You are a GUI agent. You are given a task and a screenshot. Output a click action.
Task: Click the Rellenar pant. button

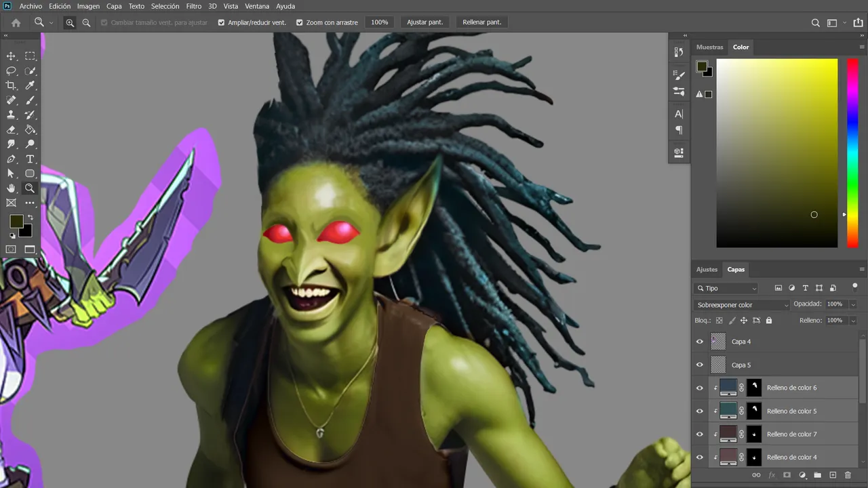482,22
